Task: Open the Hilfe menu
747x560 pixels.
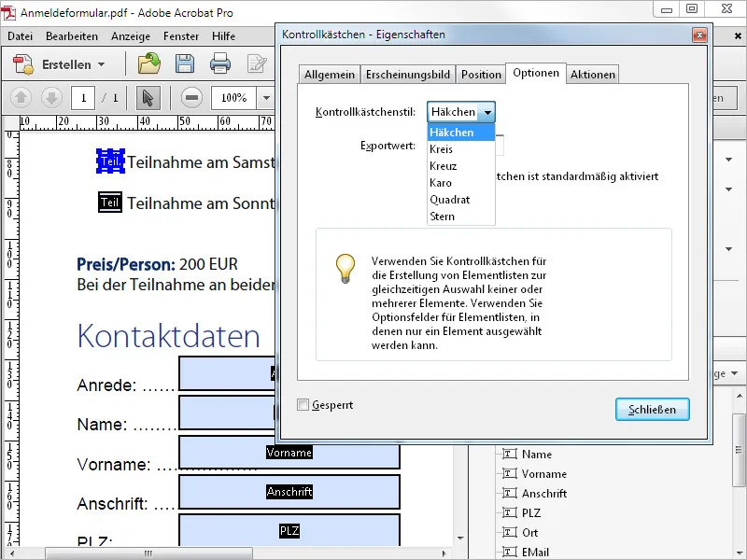Action: pos(223,36)
